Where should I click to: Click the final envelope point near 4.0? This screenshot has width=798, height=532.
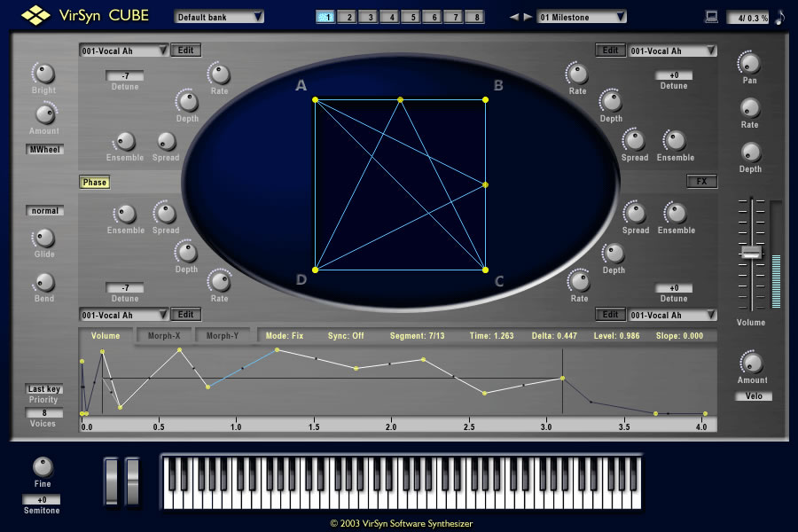tap(705, 413)
